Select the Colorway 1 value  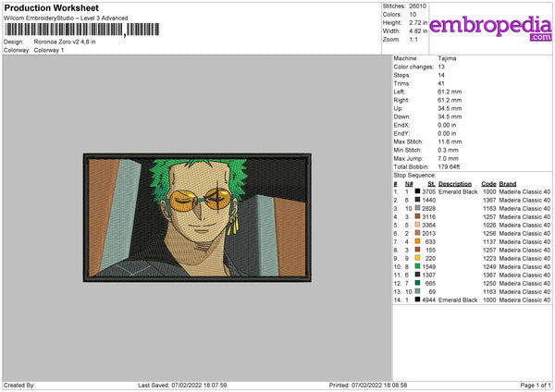[49, 50]
